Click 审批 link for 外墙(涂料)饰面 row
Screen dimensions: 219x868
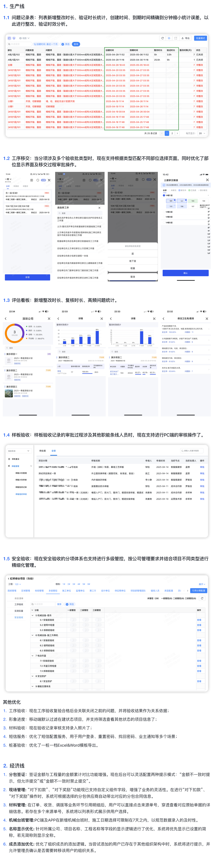[202, 467]
